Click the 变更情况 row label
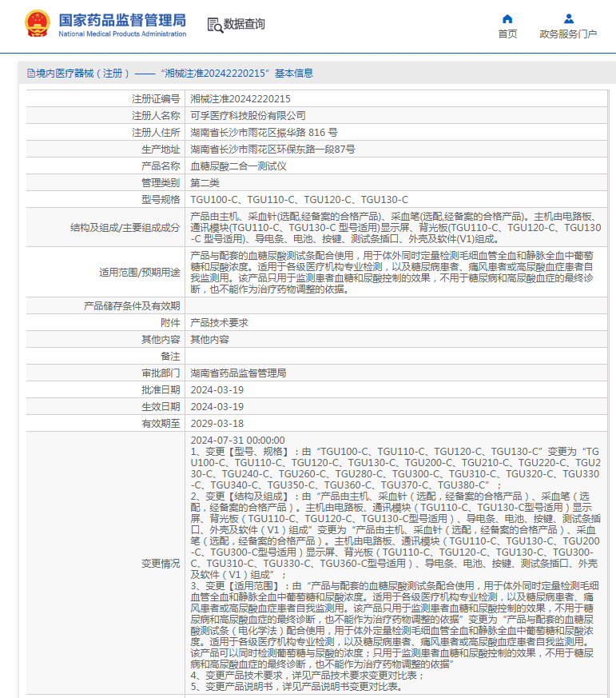Viewport: 616px width, 698px height. click(161, 564)
